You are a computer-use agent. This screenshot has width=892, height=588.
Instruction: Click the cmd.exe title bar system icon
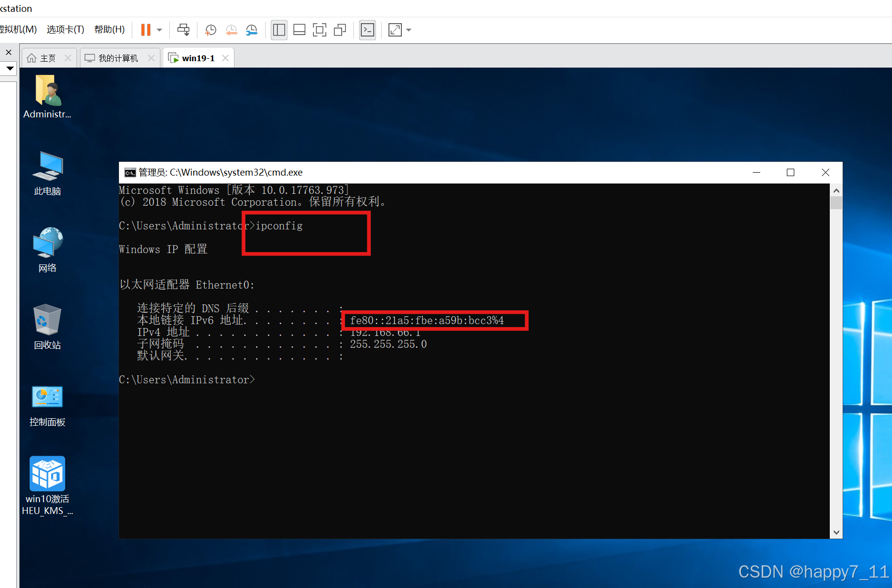[x=130, y=173]
